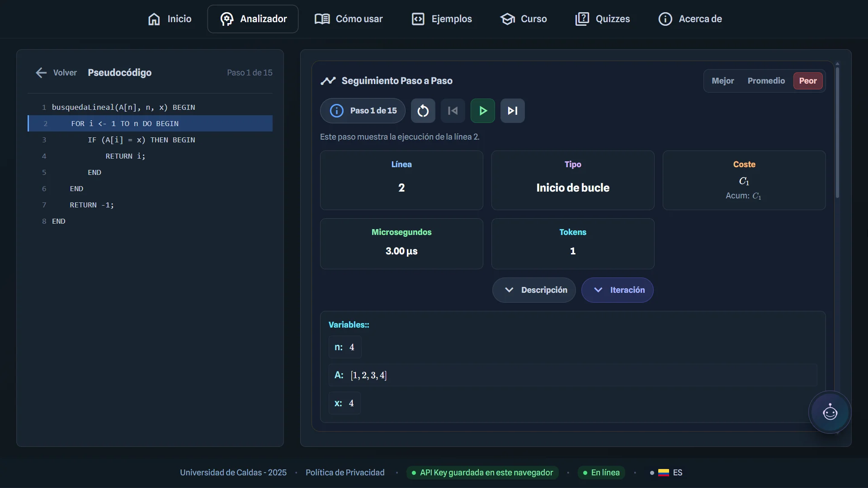
Task: Open the ES language selector
Action: click(666, 473)
